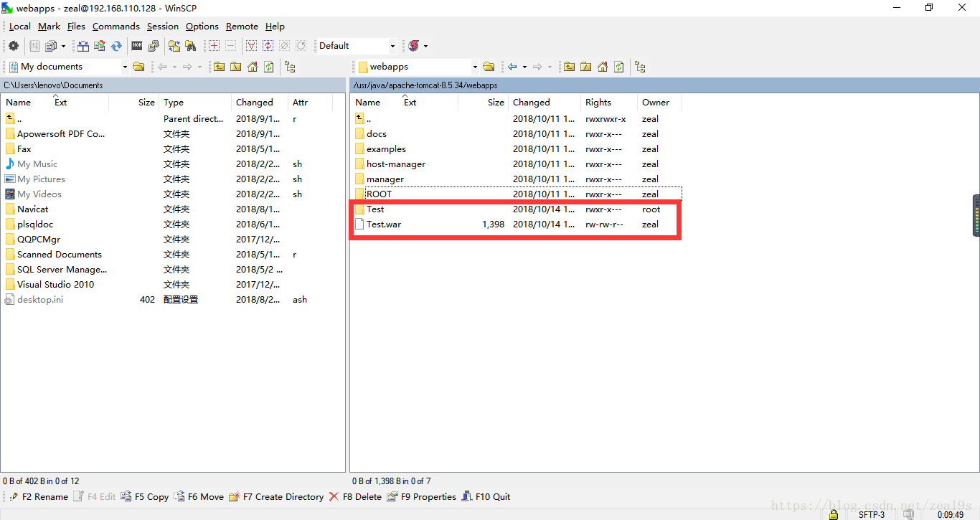This screenshot has width=980, height=520.
Task: Open the Files menu
Action: [x=76, y=27]
